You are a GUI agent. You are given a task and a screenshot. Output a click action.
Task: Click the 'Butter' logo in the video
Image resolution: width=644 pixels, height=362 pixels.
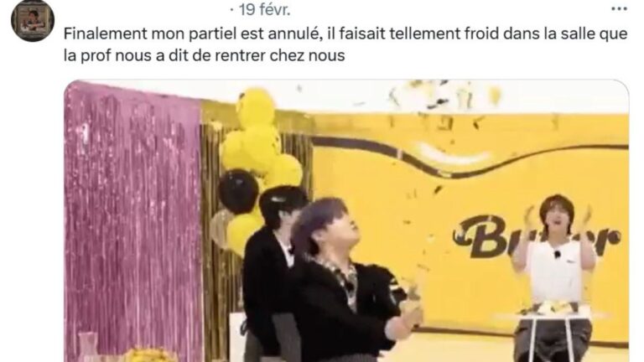[x=536, y=235]
